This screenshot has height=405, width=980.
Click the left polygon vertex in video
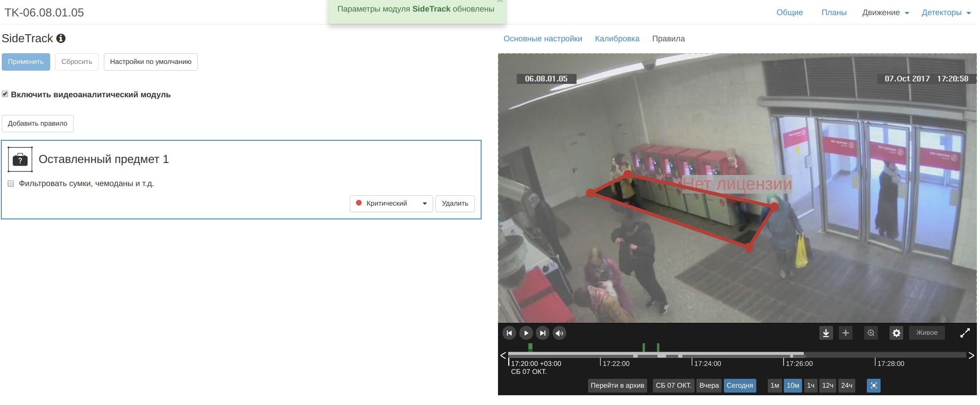tap(590, 193)
